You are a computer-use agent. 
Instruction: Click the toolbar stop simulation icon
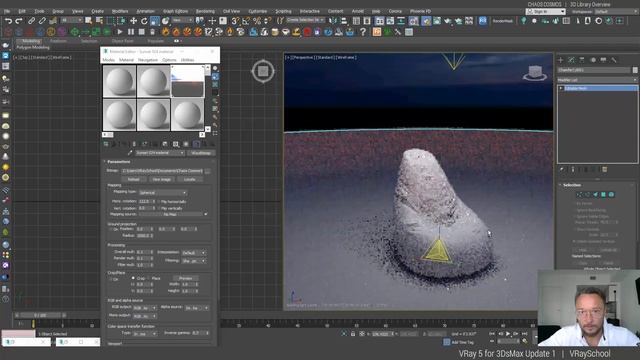142,32
